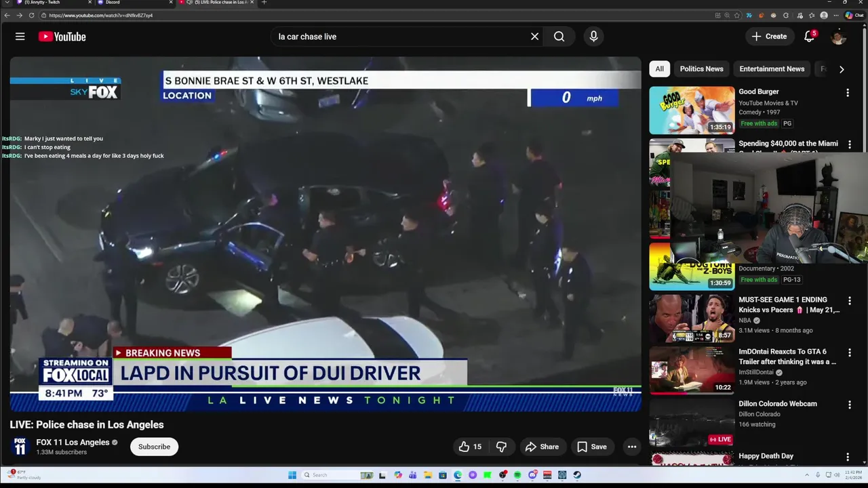Screen dimensions: 868x488
Task: Open Steam from taskbar
Action: [x=577, y=475]
